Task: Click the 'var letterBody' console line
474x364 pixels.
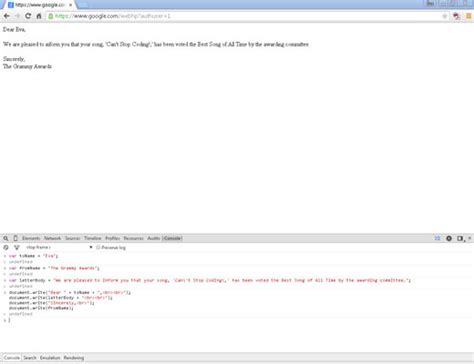Action: [x=210, y=280]
